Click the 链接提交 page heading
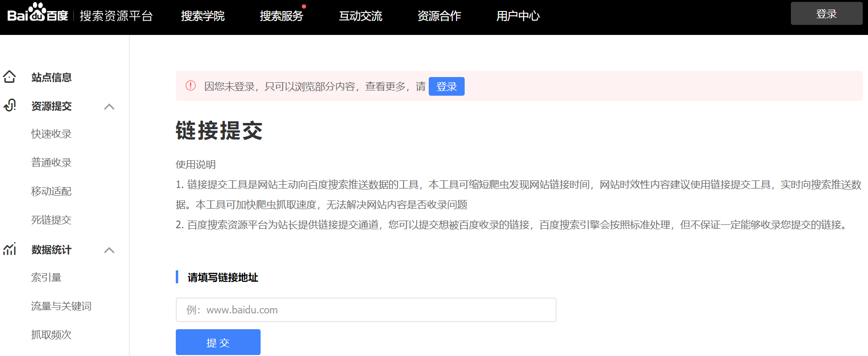 coord(219,130)
